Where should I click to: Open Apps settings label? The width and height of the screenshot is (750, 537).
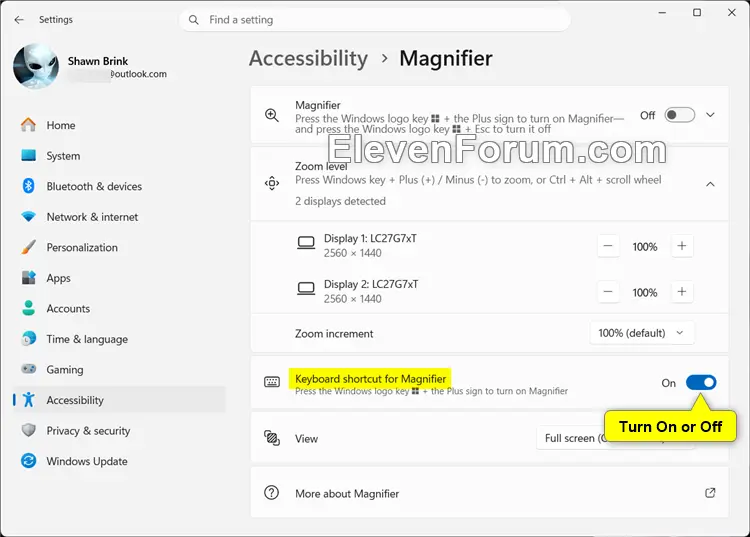coord(58,278)
